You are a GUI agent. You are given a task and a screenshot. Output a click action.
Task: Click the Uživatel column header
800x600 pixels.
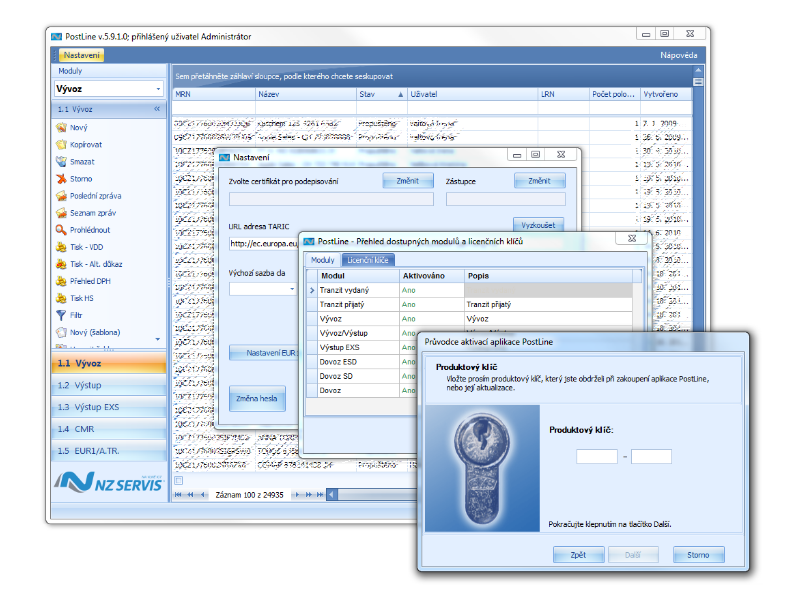[x=473, y=94]
